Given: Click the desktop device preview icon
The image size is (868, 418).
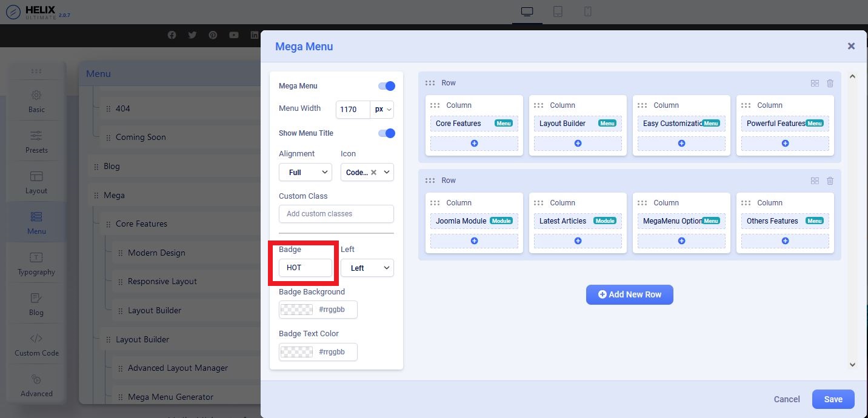Looking at the screenshot, I should 527,12.
